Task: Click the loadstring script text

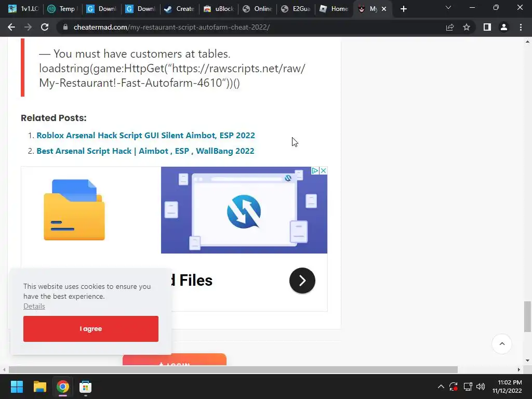Action: point(172,76)
